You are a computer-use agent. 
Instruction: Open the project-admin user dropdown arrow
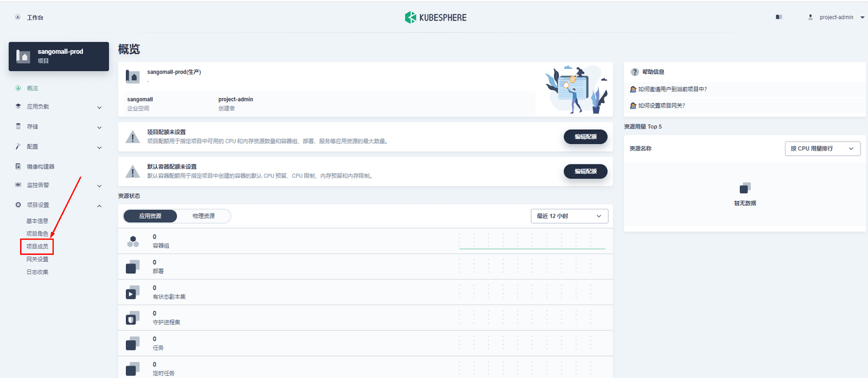[x=863, y=17]
